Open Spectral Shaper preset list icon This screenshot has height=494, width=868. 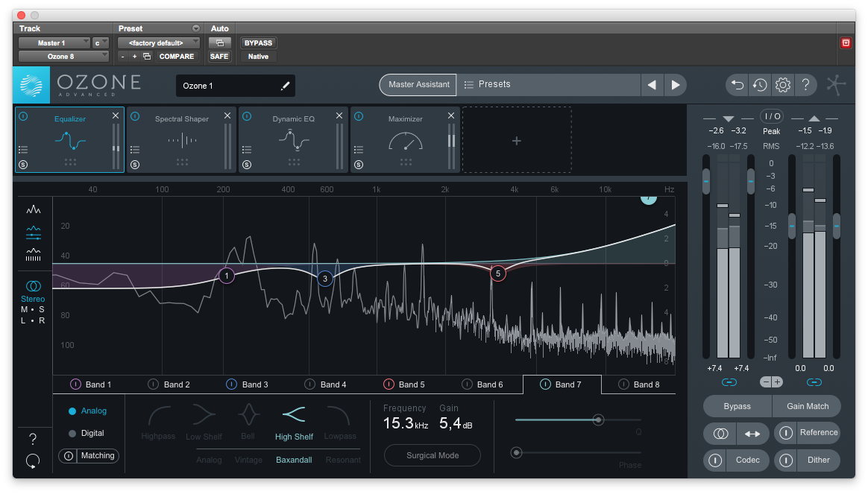(x=135, y=149)
